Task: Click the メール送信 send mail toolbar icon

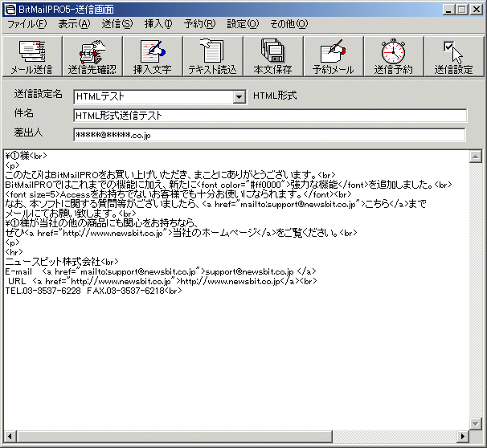Action: [x=32, y=56]
